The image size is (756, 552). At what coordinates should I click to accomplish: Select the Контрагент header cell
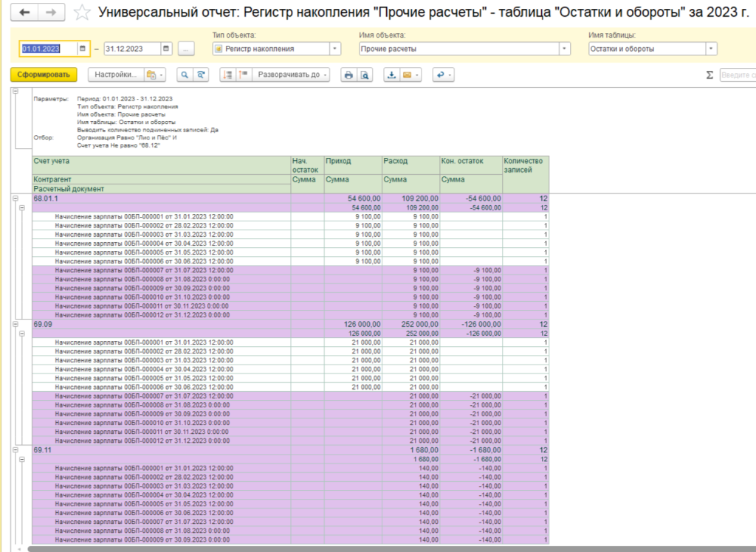162,179
